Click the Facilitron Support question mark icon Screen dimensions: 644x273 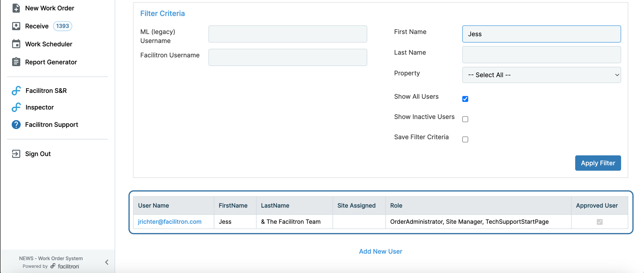[x=16, y=125]
